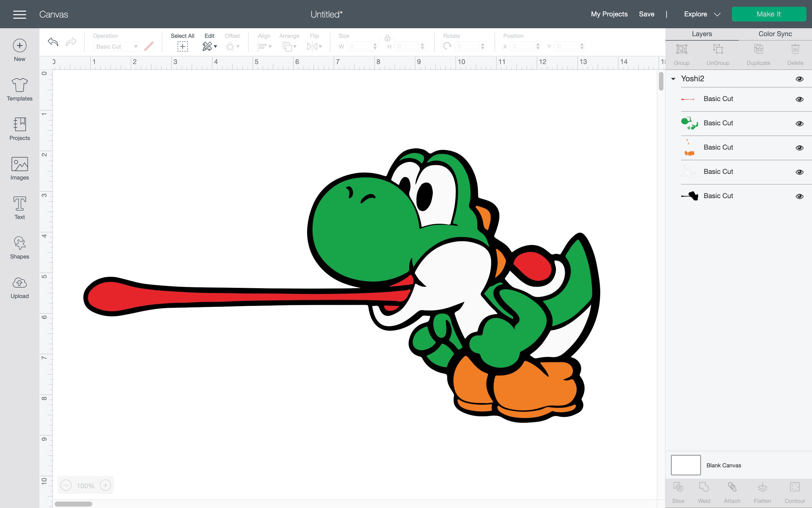This screenshot has width=812, height=508.
Task: Collapse the Yoshi2 layer group
Action: click(673, 79)
